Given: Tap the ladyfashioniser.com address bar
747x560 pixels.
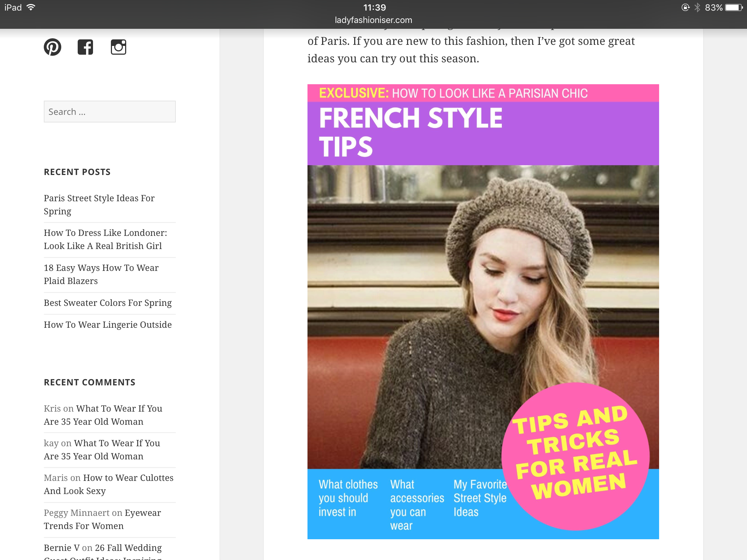Looking at the screenshot, I should click(373, 20).
